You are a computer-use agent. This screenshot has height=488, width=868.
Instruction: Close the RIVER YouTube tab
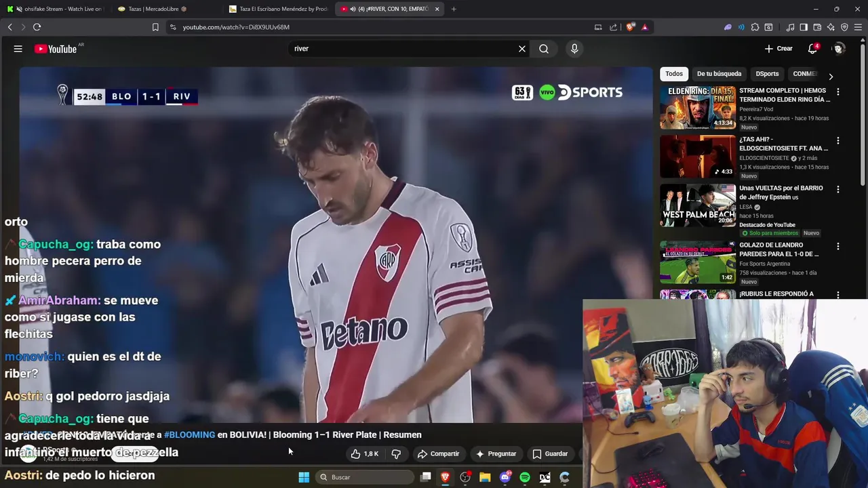437,9
